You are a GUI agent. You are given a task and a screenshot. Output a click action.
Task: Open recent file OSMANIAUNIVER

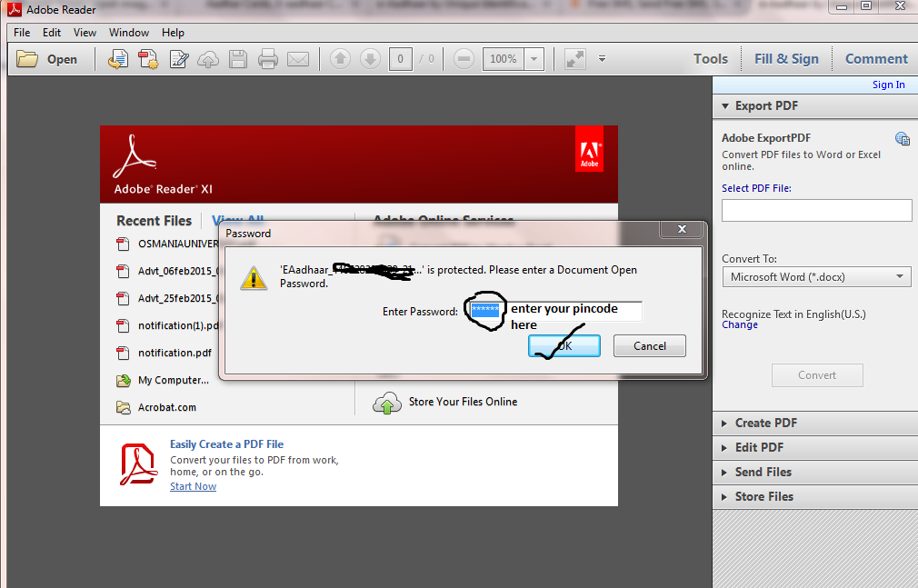point(178,244)
